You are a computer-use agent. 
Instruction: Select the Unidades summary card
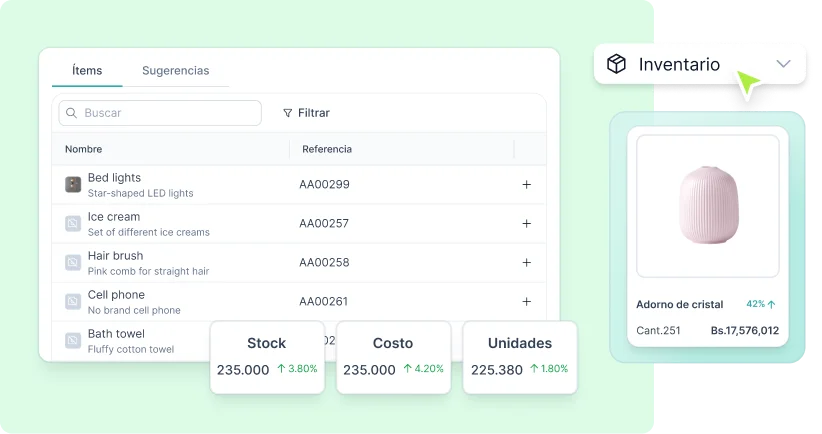click(x=519, y=357)
